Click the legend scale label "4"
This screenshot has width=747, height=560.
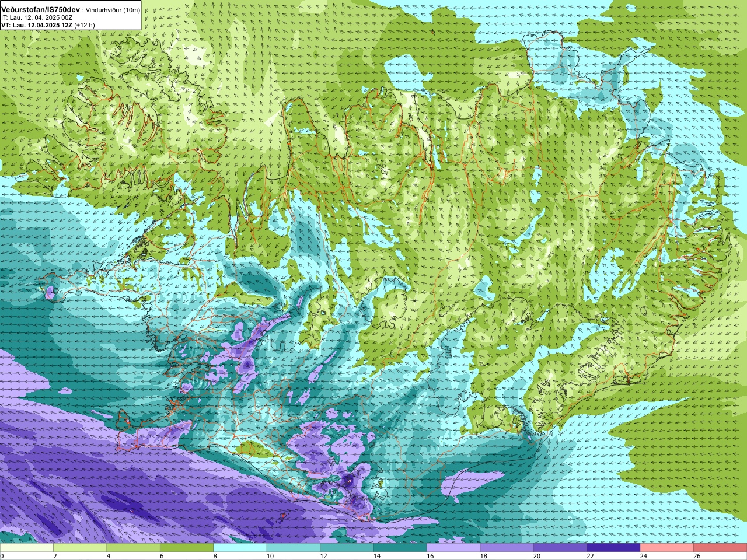pyautogui.click(x=109, y=556)
